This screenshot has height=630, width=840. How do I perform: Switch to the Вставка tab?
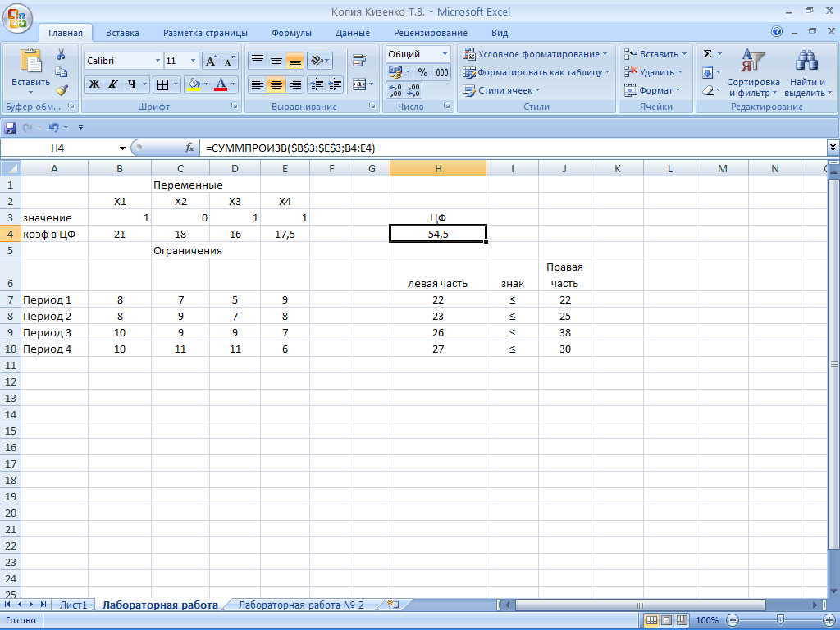[x=122, y=33]
